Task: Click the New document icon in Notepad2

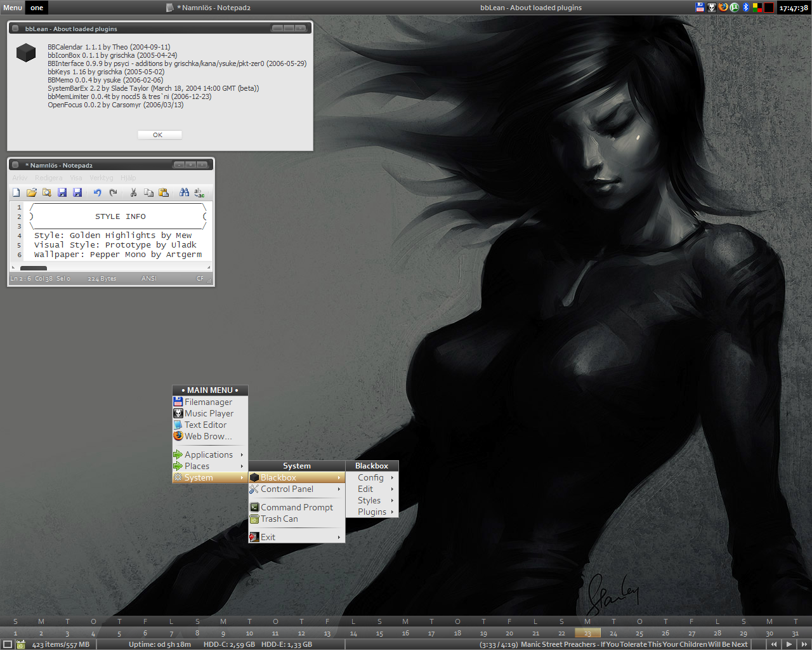Action: 16,192
